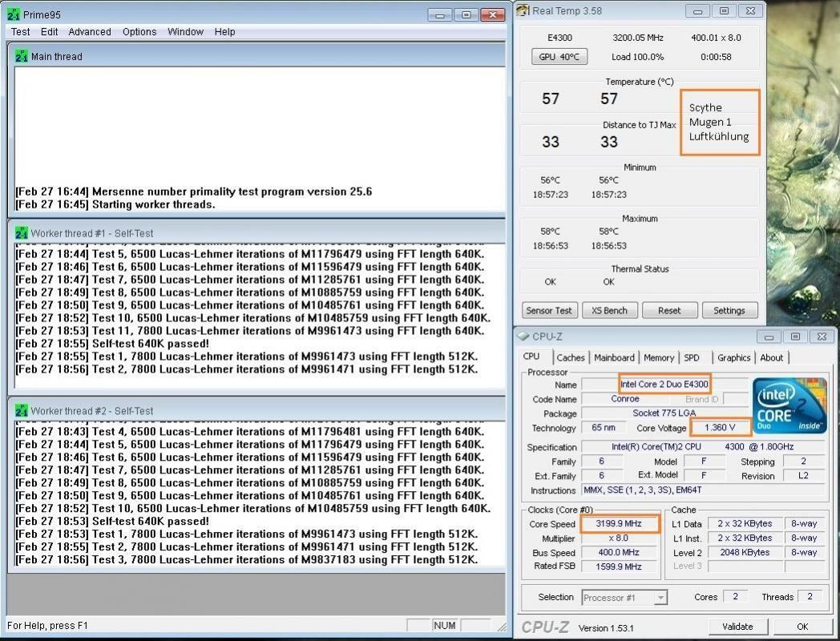Click the Validate button in CPU-Z
This screenshot has width=840, height=641.
point(737,627)
